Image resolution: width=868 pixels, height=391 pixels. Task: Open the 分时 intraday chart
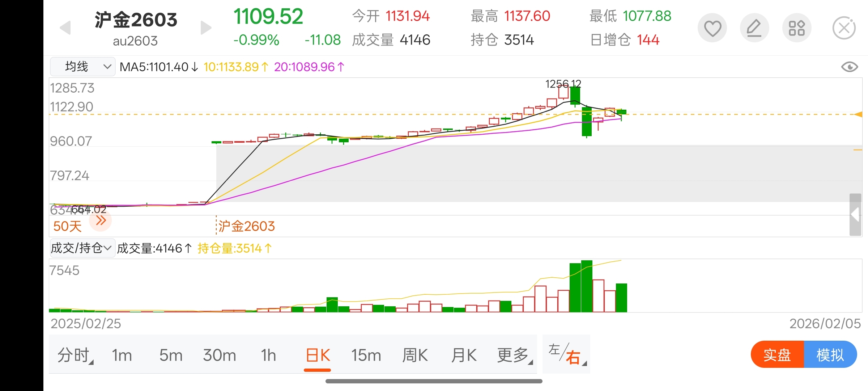74,355
